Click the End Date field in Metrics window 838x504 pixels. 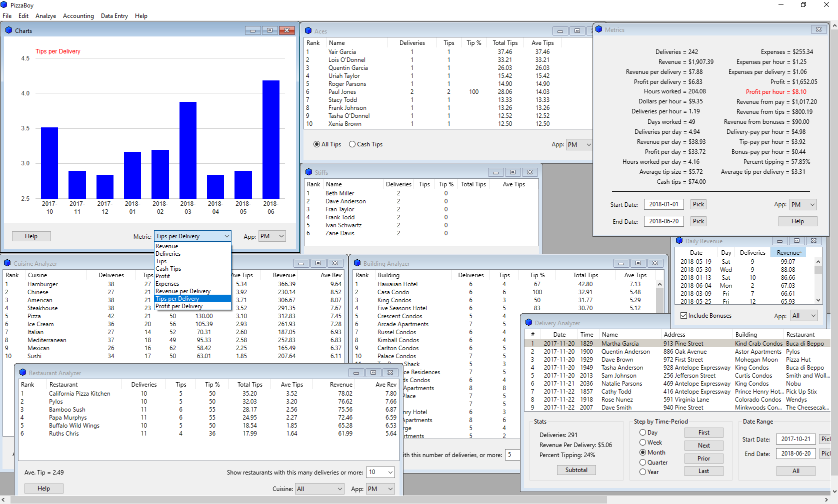click(664, 221)
